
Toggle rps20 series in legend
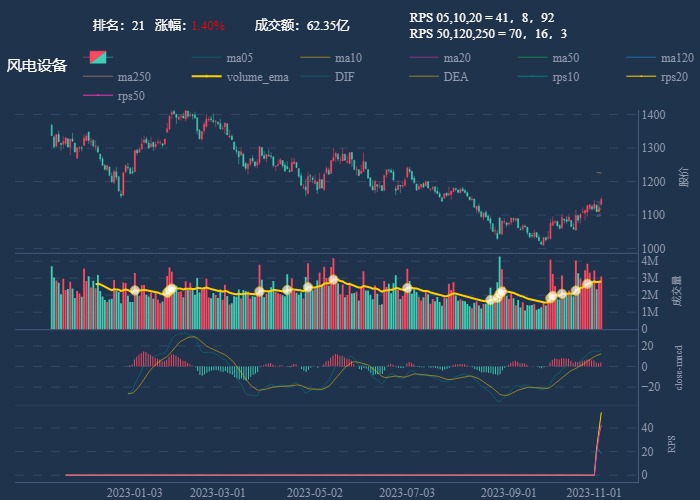657,77
